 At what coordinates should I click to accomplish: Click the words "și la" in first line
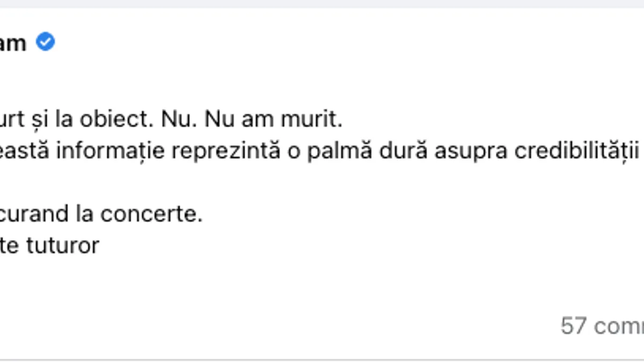click(x=49, y=120)
